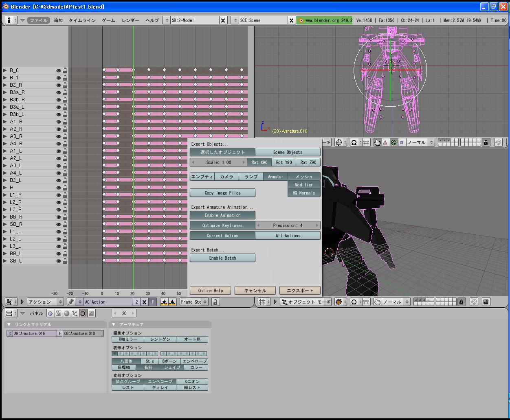The image size is (510, 420).
Task: Open the Object context panel icon
Action: point(75,313)
